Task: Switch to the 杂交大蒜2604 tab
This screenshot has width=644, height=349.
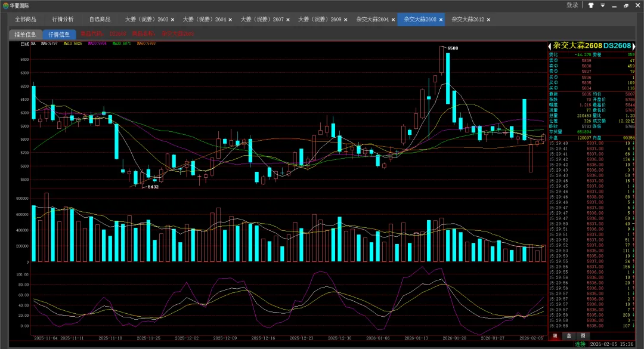Action: click(x=373, y=19)
